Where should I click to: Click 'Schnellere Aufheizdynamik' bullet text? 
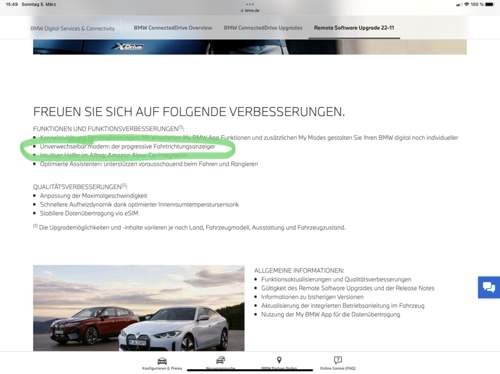pos(139,204)
